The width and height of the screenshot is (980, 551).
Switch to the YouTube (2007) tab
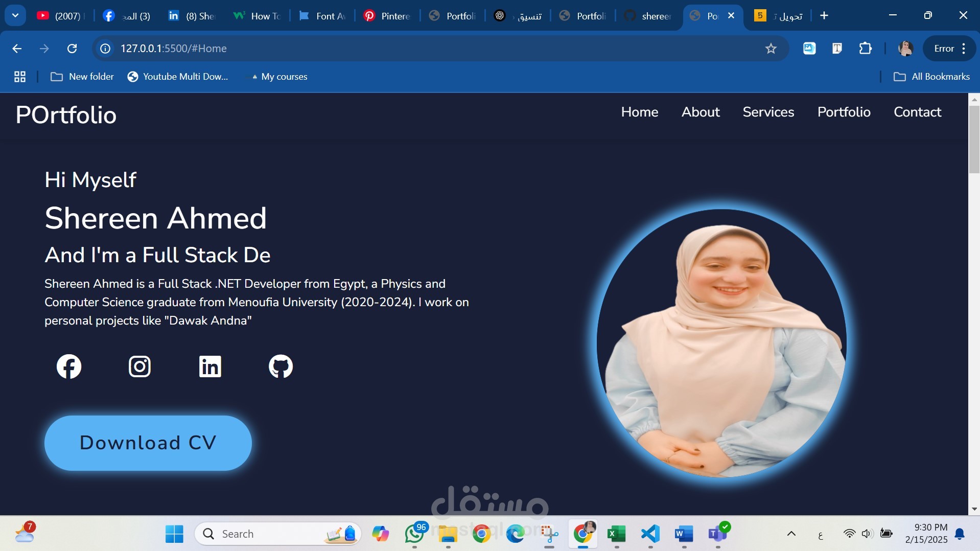[x=61, y=16]
